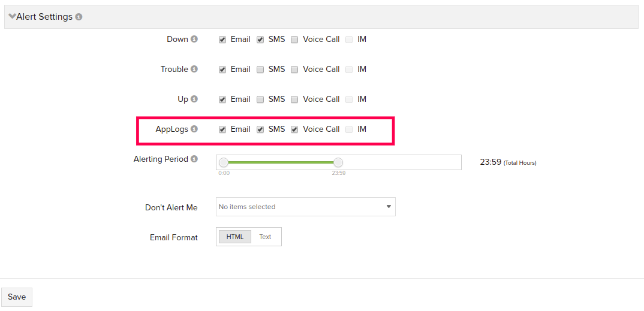644x311 pixels.
Task: Switch email format to Text
Action: point(265,237)
